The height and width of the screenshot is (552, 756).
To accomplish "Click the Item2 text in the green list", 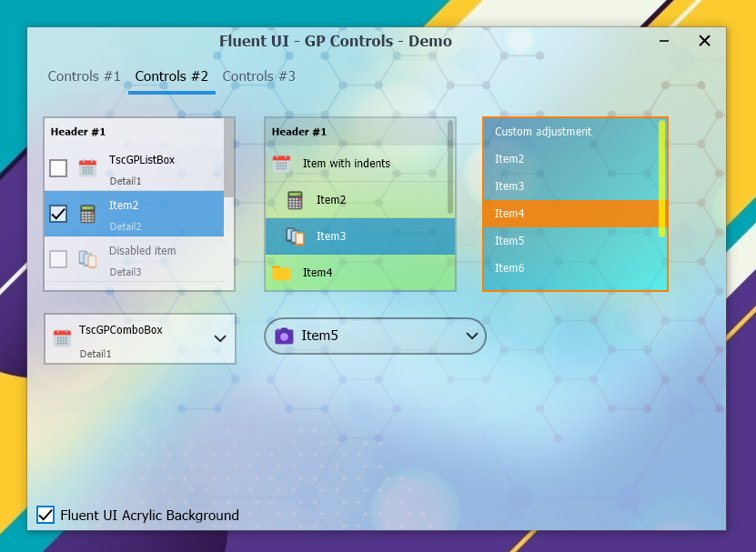I will coord(331,200).
